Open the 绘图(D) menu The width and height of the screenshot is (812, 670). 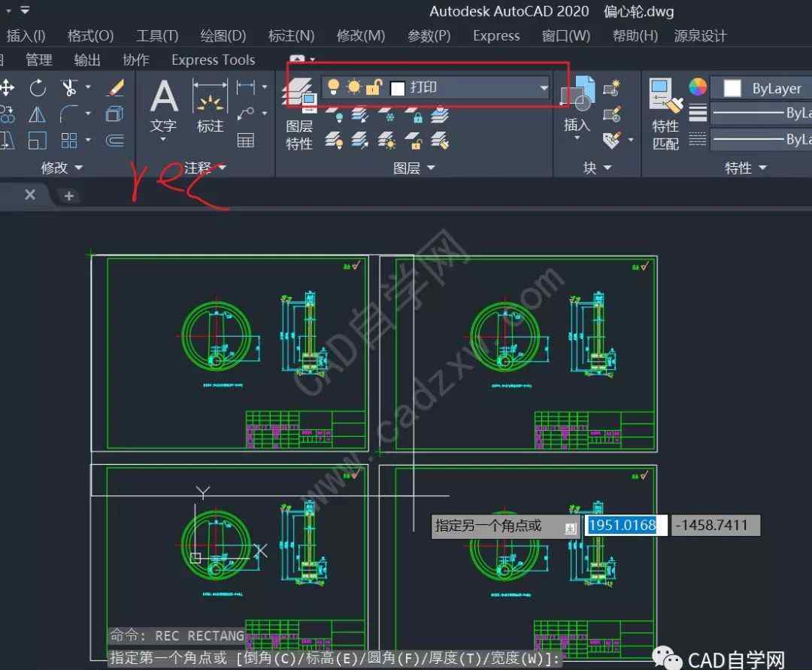[223, 36]
